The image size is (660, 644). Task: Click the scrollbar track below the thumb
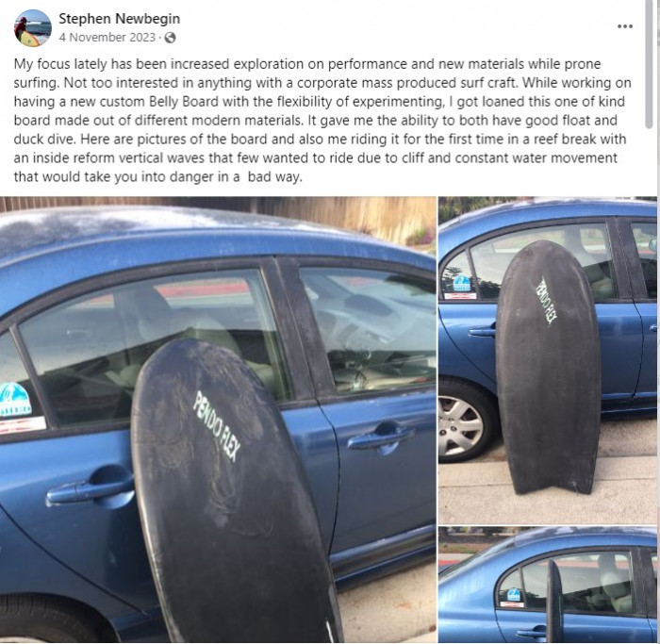coord(649,379)
